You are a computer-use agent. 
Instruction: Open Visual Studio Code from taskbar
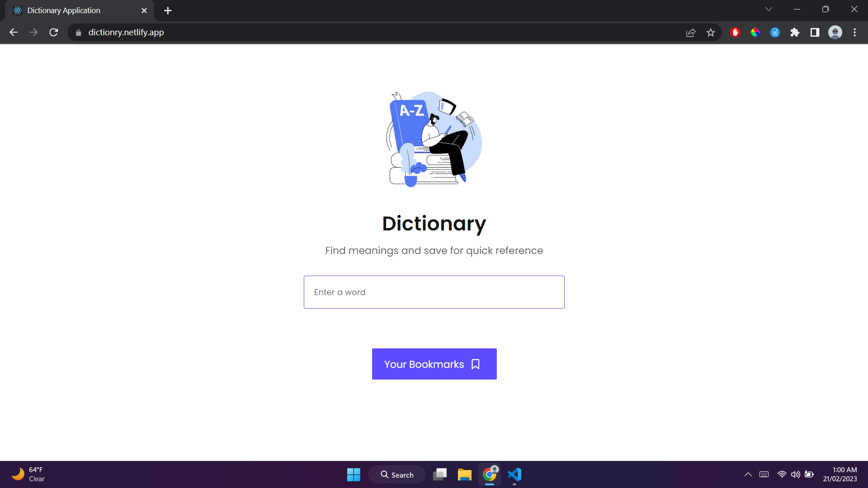click(514, 474)
